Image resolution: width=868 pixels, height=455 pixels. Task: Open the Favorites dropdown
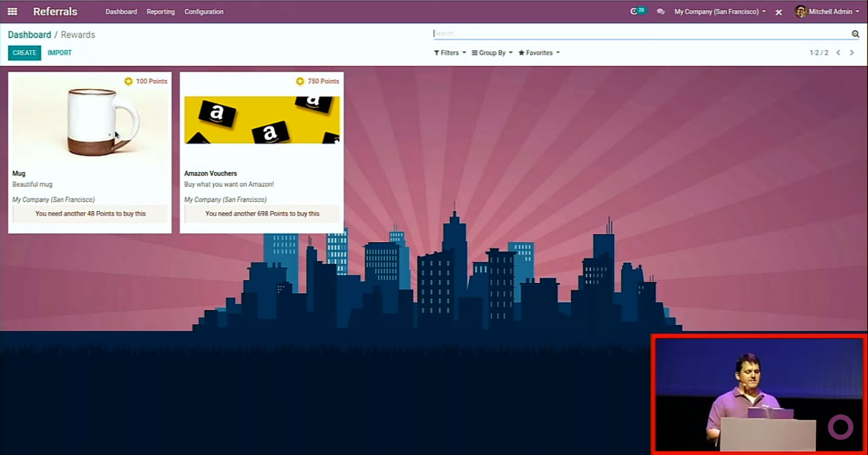[539, 53]
